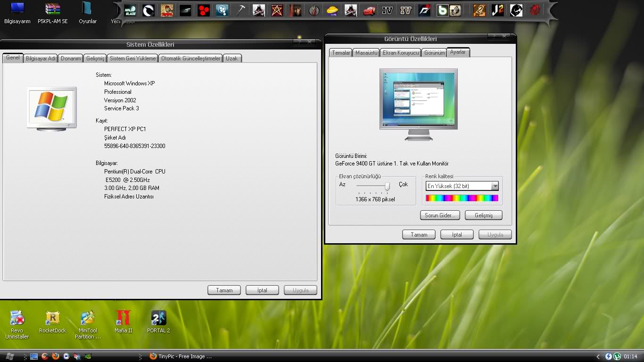Open the Bilgisayarım desktop icon
The image size is (644, 362).
point(17,13)
